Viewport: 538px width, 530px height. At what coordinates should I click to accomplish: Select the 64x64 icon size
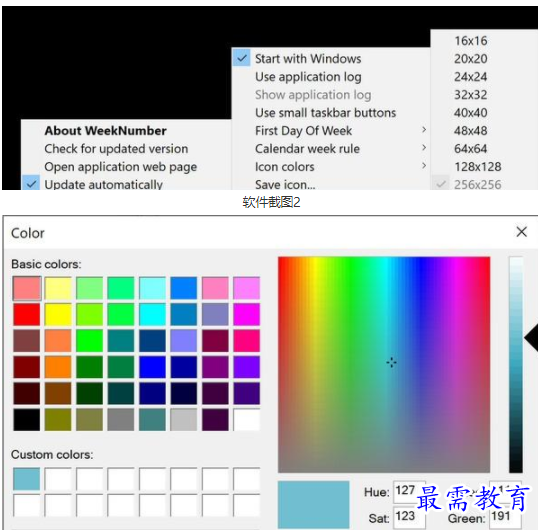[x=484, y=149]
